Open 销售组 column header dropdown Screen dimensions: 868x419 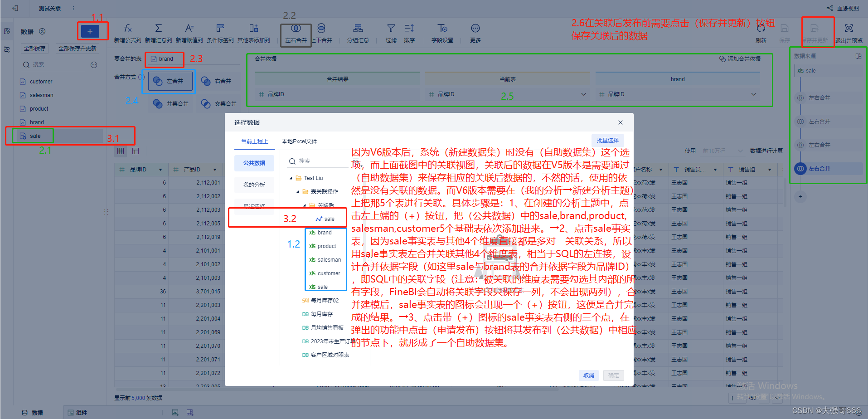pos(770,170)
